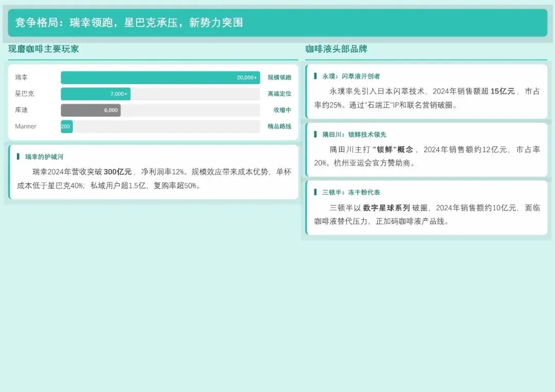The image size is (555, 392).
Task: Click the 'Manner' row label
Action: pyautogui.click(x=26, y=126)
